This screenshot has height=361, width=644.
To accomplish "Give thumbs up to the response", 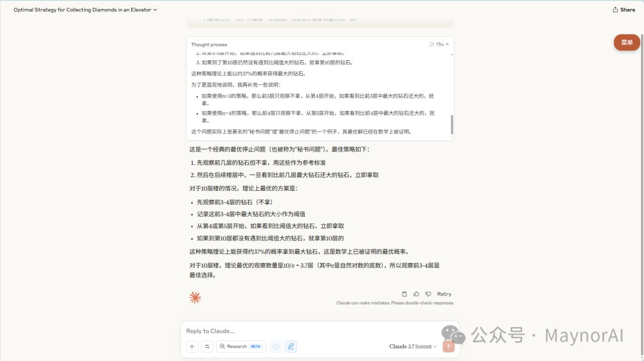I will pos(417,294).
